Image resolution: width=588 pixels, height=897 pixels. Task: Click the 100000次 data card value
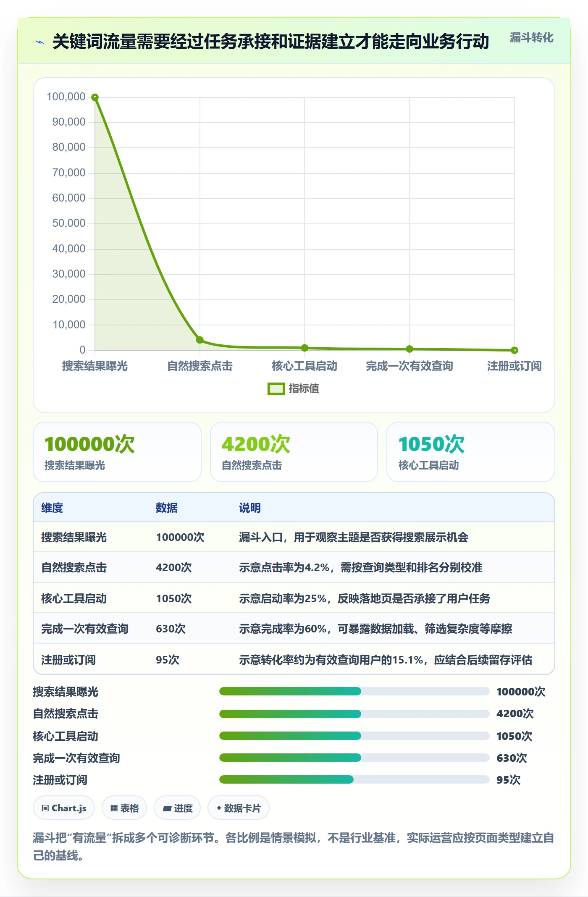[89, 444]
